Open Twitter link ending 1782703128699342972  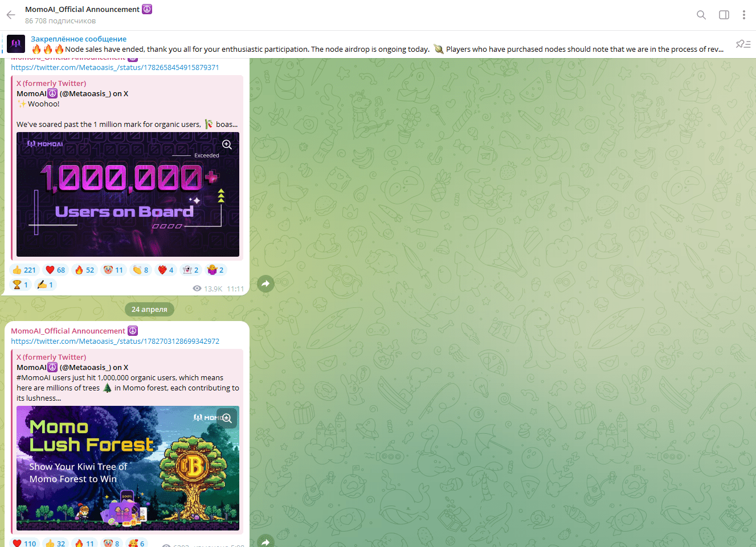coord(115,341)
